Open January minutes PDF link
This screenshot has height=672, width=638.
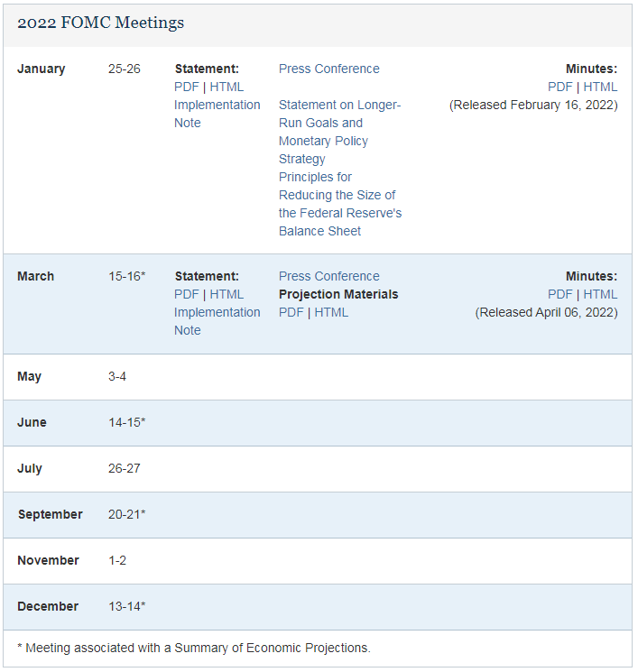point(560,87)
